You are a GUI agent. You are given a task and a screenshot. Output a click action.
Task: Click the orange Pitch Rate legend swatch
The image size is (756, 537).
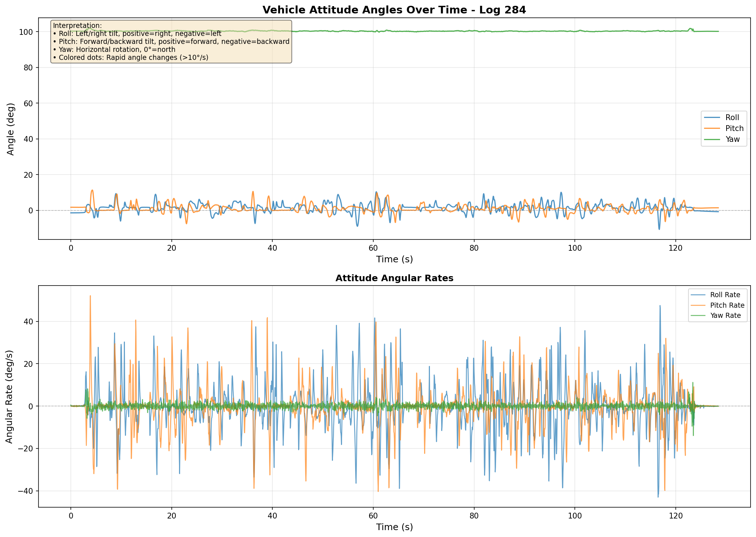point(698,306)
